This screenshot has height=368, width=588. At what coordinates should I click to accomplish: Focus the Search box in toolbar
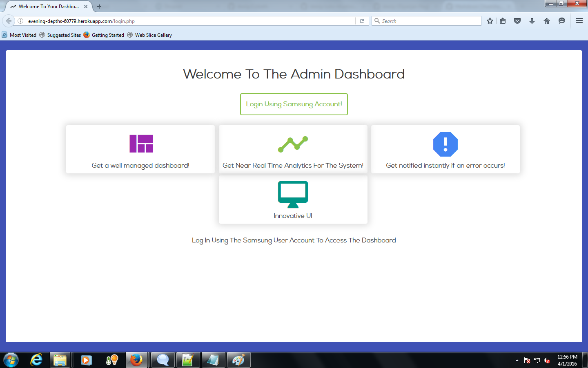pyautogui.click(x=426, y=21)
